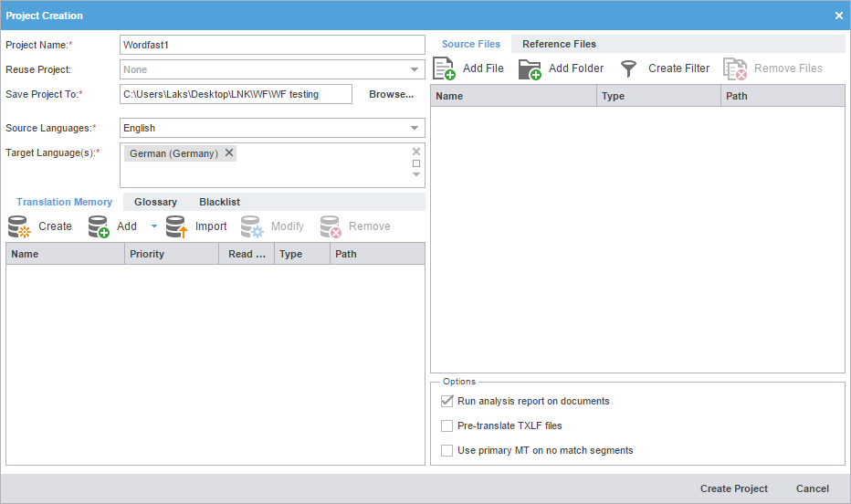Switch to the Translation Memory tab
Image resolution: width=851 pixels, height=504 pixels.
pyautogui.click(x=64, y=202)
